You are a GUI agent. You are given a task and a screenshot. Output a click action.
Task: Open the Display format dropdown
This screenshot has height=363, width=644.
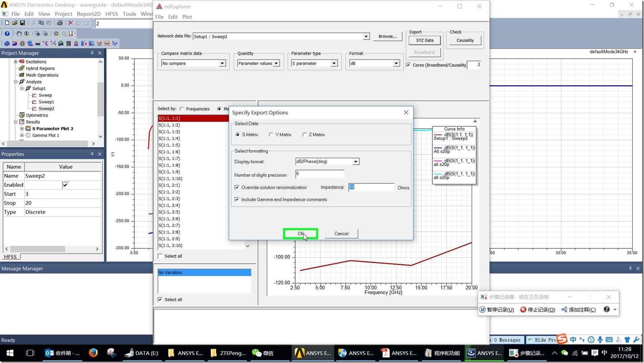pyautogui.click(x=355, y=161)
